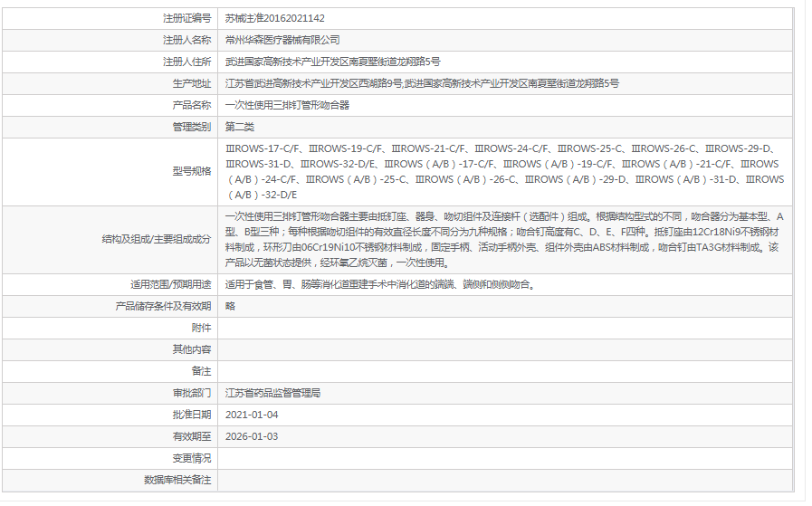Click the label 有效期至
Image resolution: width=812 pixels, height=506 pixels.
click(x=192, y=437)
